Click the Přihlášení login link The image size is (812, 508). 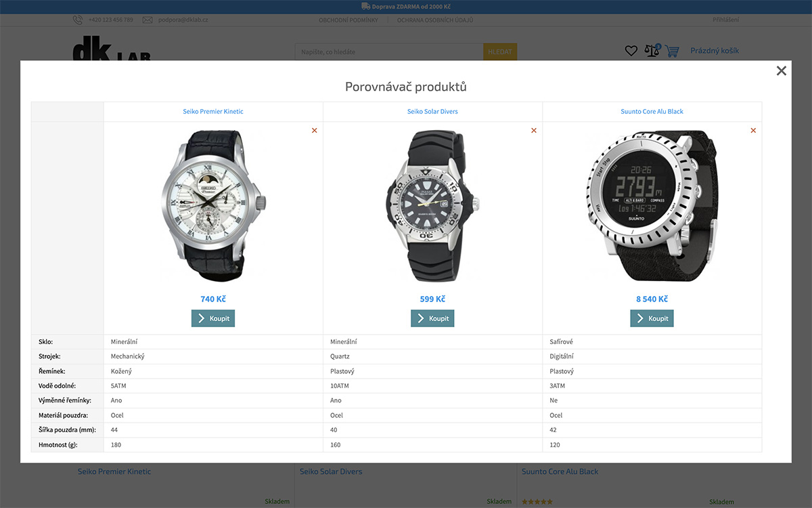coord(725,19)
